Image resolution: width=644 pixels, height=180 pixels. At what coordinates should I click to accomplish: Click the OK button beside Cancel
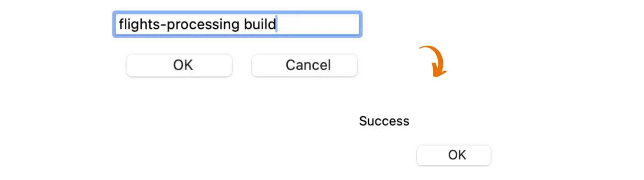(179, 65)
